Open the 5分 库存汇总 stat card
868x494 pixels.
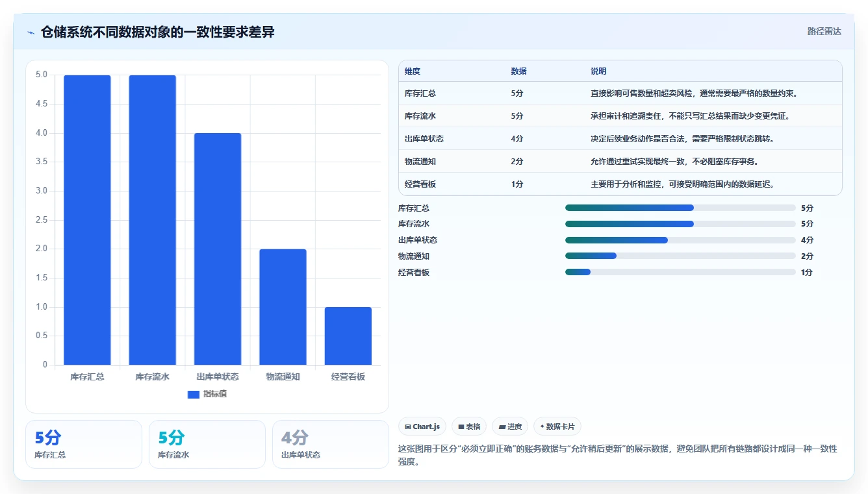pos(84,444)
